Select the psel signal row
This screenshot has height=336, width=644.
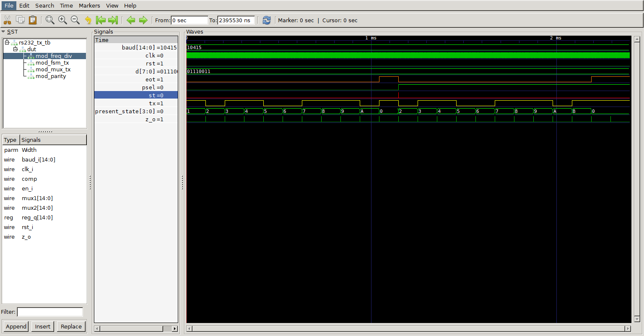[x=136, y=87]
